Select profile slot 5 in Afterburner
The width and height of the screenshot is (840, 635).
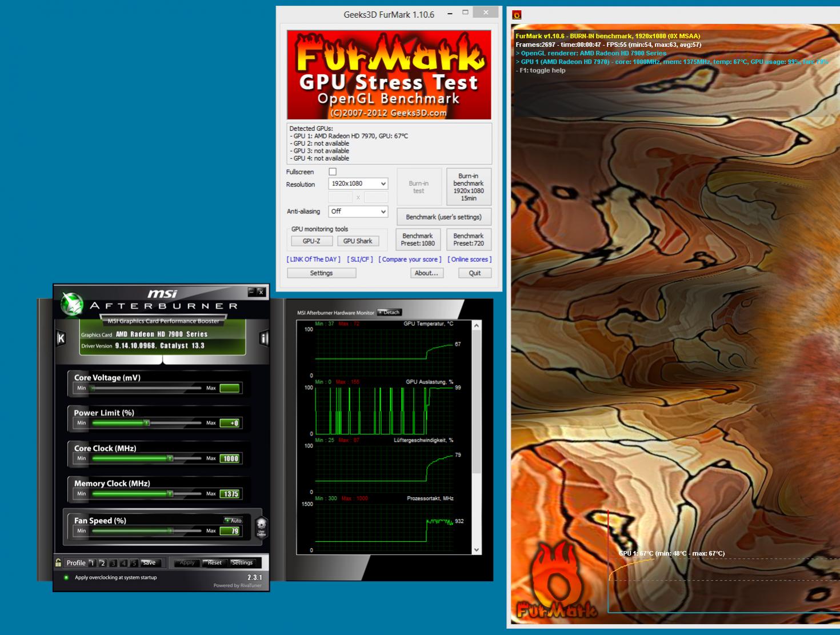coord(134,563)
